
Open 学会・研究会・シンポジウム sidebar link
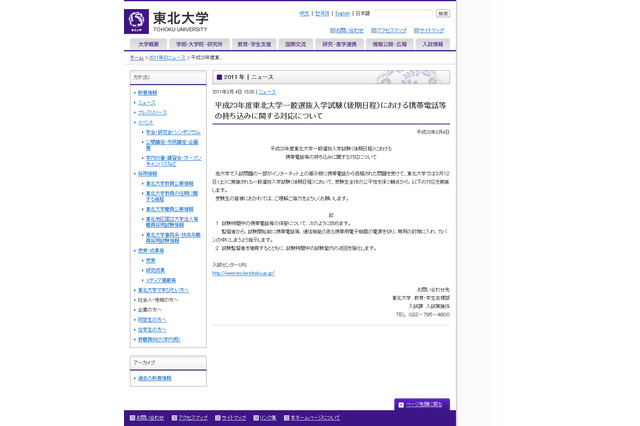click(173, 132)
